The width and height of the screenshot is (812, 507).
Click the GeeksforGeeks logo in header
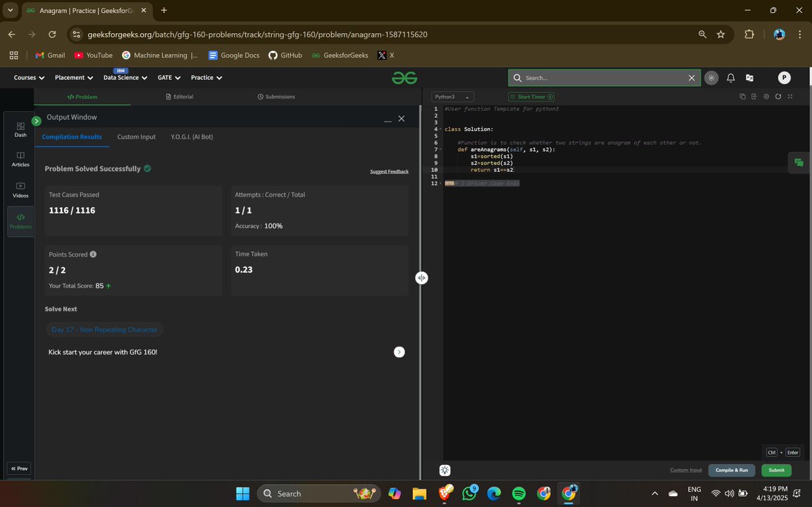coord(404,78)
